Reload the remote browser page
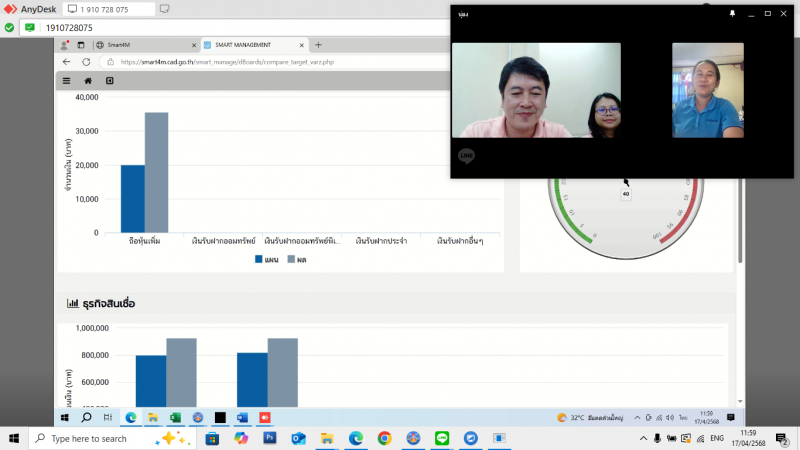 tap(86, 62)
